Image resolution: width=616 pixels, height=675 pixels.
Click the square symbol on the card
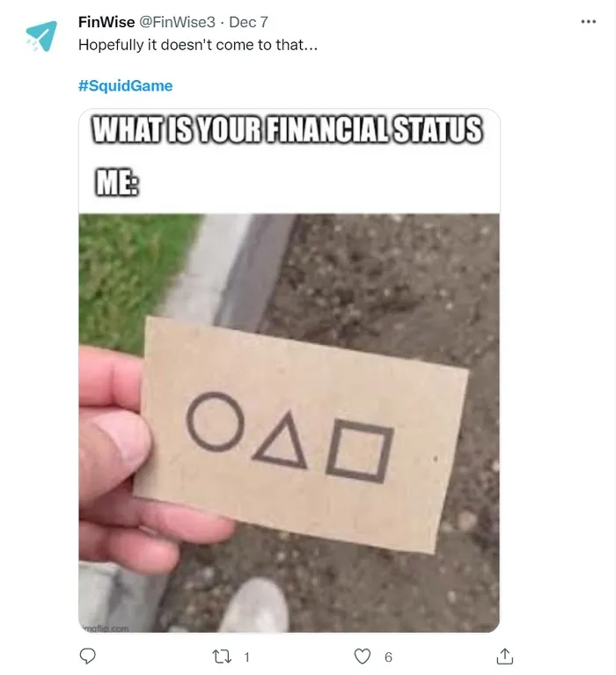point(360,451)
